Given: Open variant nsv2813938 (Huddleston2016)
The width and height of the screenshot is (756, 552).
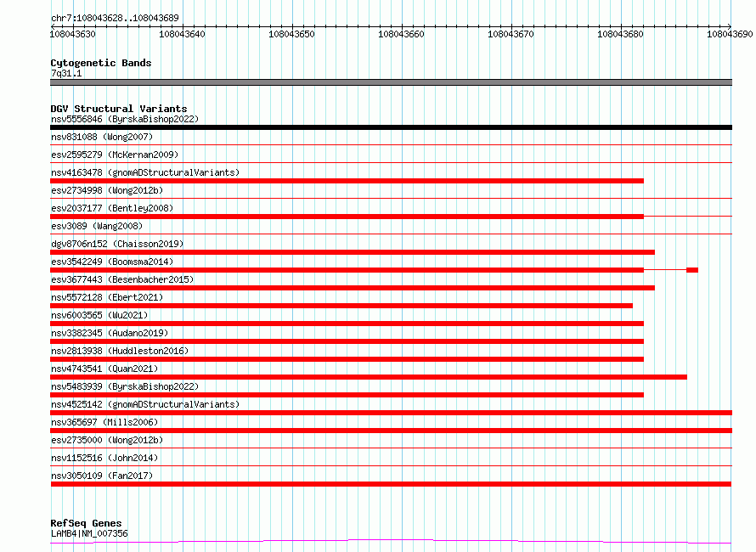Looking at the screenshot, I should pyautogui.click(x=120, y=351).
